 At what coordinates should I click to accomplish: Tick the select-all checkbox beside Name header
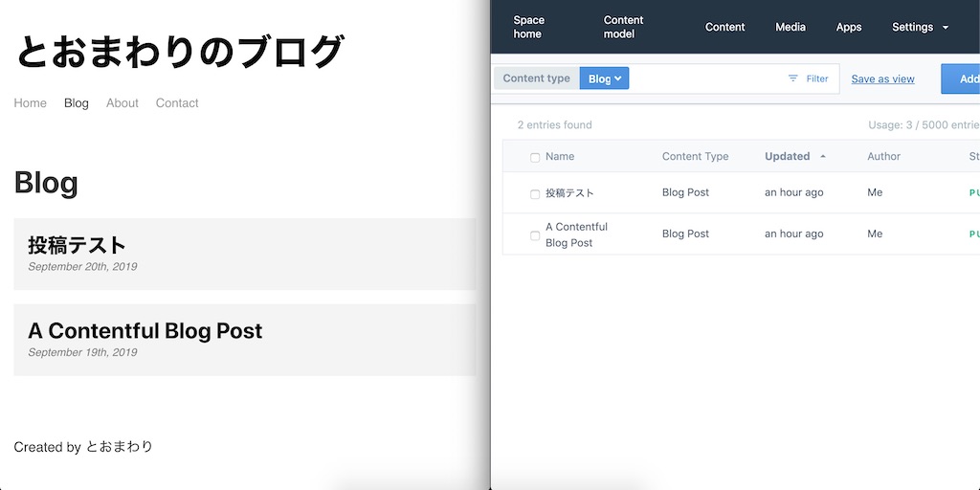point(534,158)
